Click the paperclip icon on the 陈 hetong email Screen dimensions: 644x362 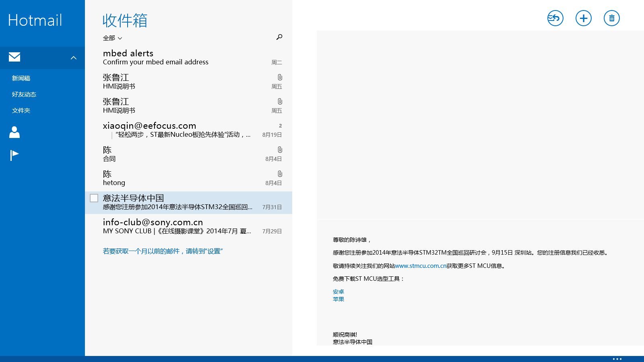(x=280, y=174)
